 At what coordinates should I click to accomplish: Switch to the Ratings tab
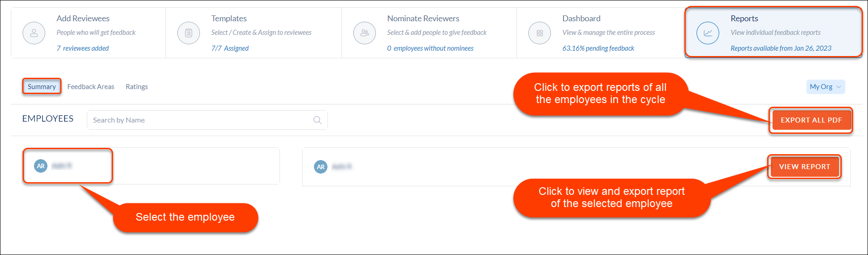pos(137,87)
